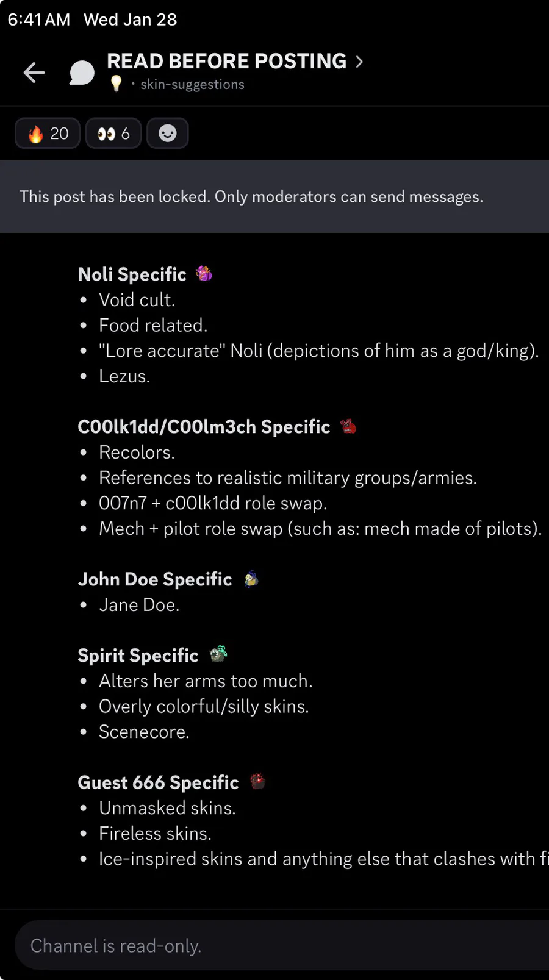Tap the emoji beside C00lk1dd/C00lm3ch Specific
This screenshot has width=549, height=980.
(348, 426)
